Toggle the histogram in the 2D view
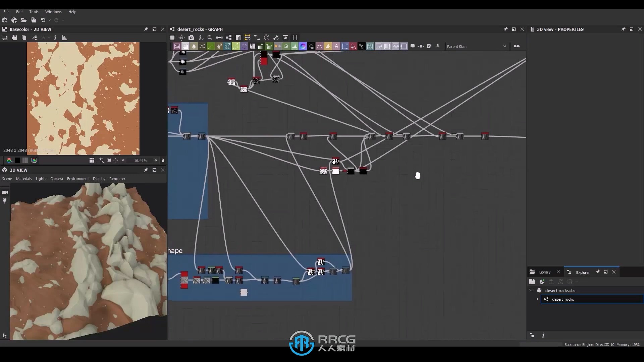The width and height of the screenshot is (644, 362). 65,38
